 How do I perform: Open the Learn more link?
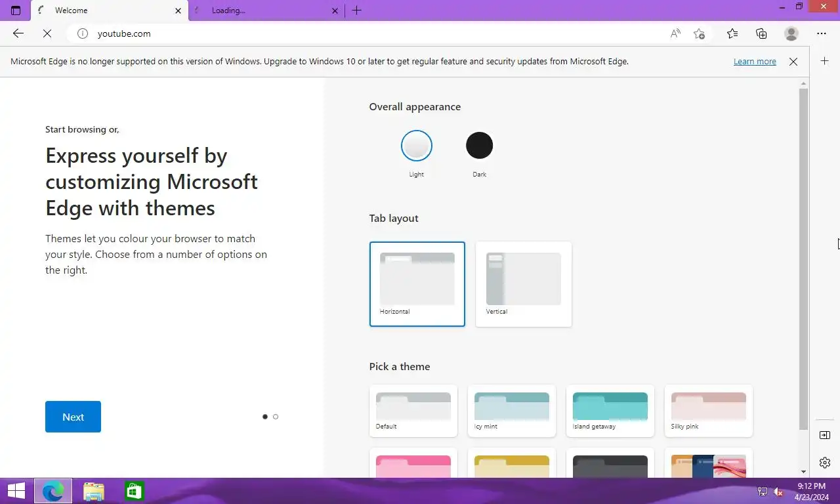click(x=755, y=62)
